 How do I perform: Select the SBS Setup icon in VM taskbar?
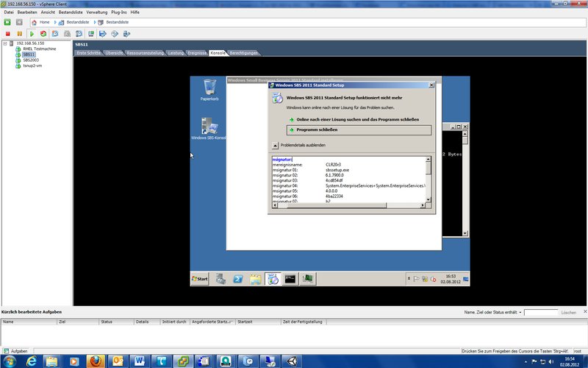pyautogui.click(x=273, y=279)
